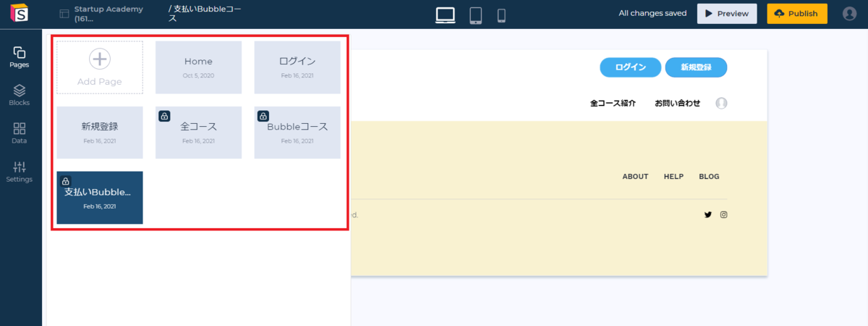868x326 pixels.
Task: Click the Startup Academy app name
Action: 109,14
